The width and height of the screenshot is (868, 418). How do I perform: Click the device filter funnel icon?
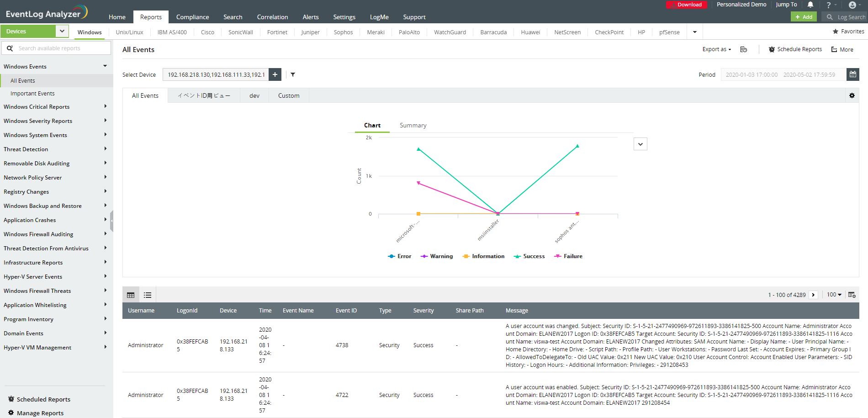click(x=293, y=74)
